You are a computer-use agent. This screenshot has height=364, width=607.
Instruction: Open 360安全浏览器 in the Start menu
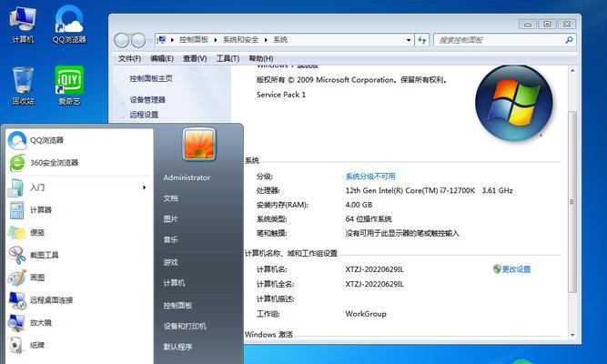pyautogui.click(x=79, y=163)
